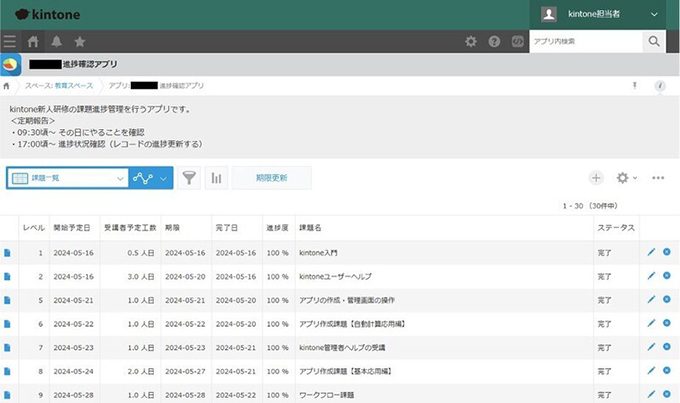This screenshot has height=403, width=680.
Task: Open the bookmarks star icon
Action: 80,42
